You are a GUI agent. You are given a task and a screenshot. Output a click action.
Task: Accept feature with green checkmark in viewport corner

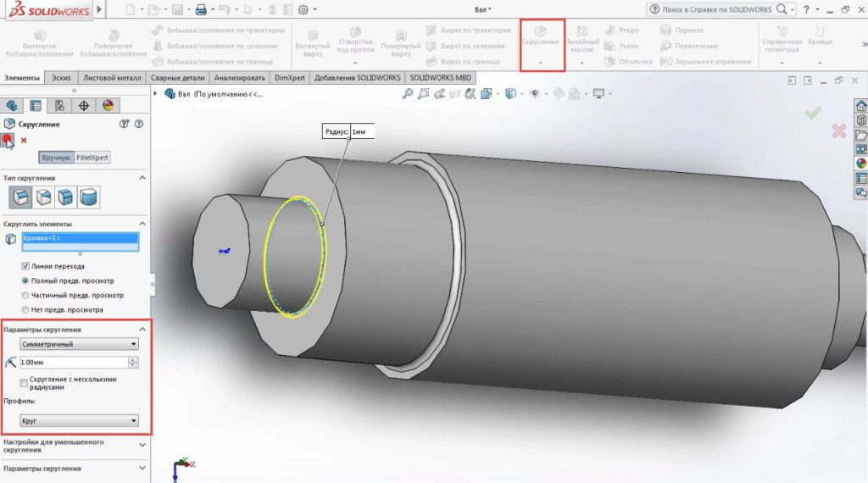pos(813,113)
